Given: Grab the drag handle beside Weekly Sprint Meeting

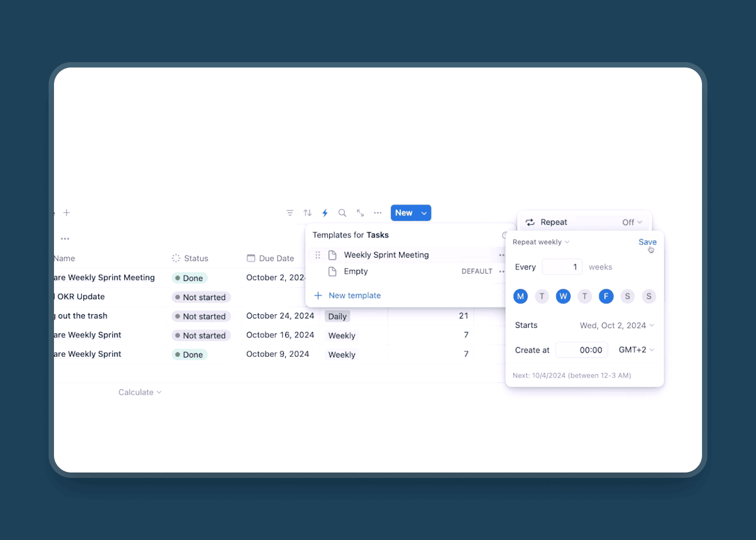Looking at the screenshot, I should [x=318, y=255].
